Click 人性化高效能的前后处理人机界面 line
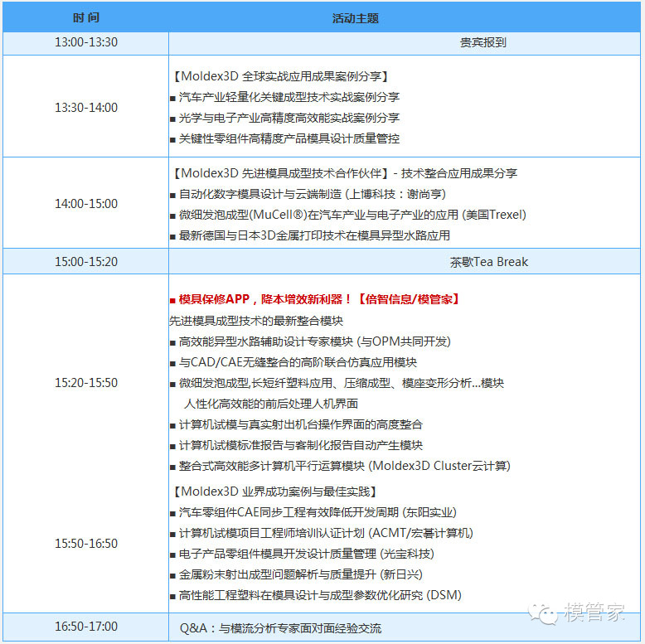 pos(270,404)
